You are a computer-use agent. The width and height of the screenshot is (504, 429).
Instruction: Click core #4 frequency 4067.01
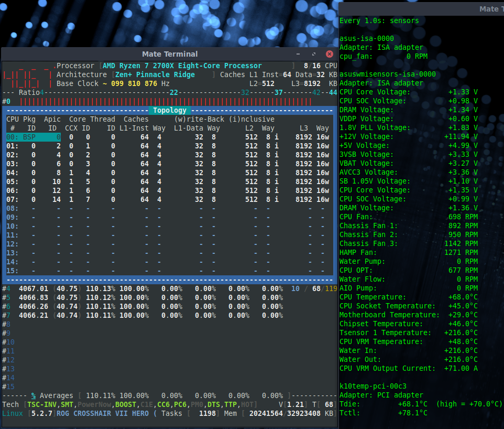[34, 288]
